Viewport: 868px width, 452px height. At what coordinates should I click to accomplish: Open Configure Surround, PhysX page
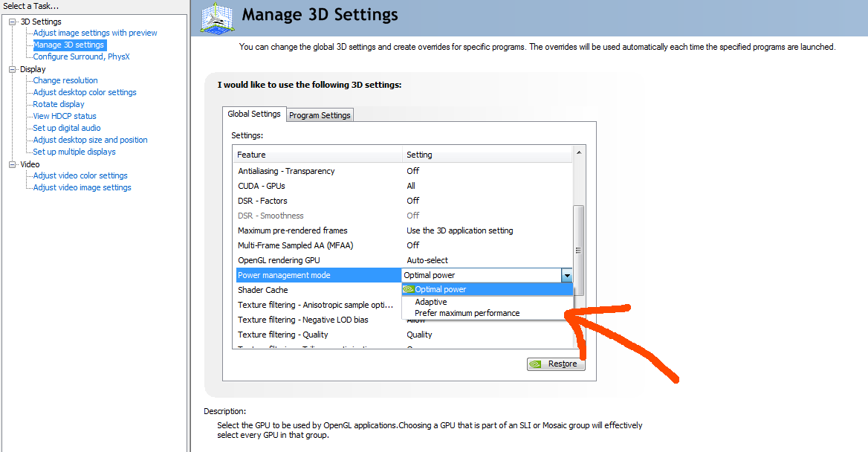[x=82, y=56]
